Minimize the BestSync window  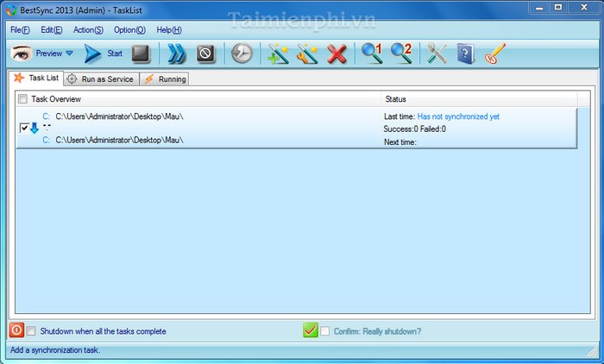[x=539, y=8]
